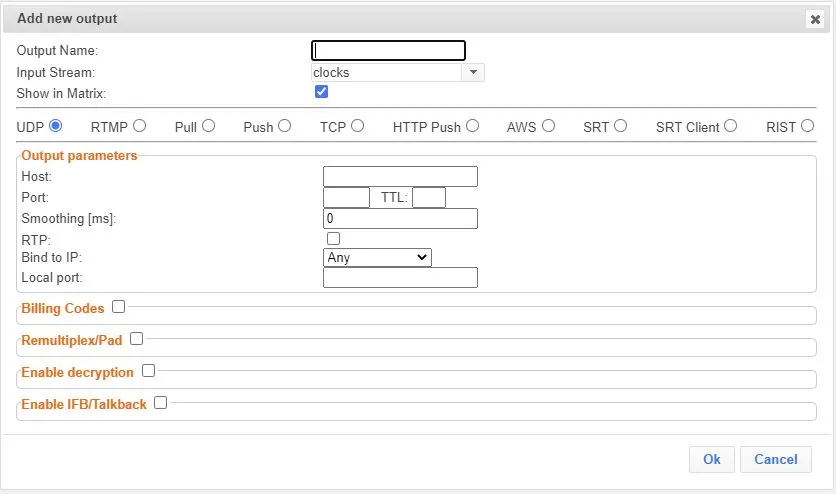Click the Smoothing [ms] value field
The width and height of the screenshot is (836, 494).
point(400,218)
